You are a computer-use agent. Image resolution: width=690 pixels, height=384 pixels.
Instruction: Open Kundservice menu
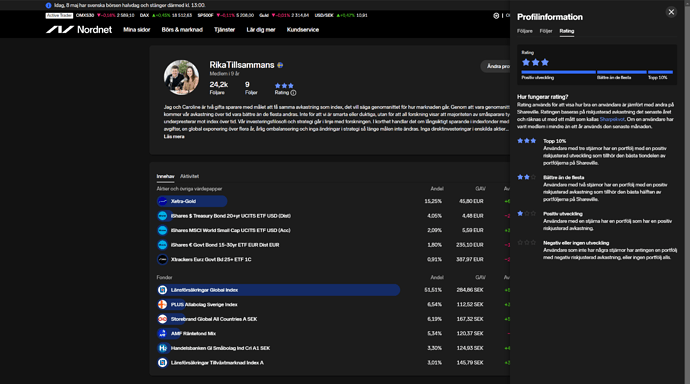point(303,30)
